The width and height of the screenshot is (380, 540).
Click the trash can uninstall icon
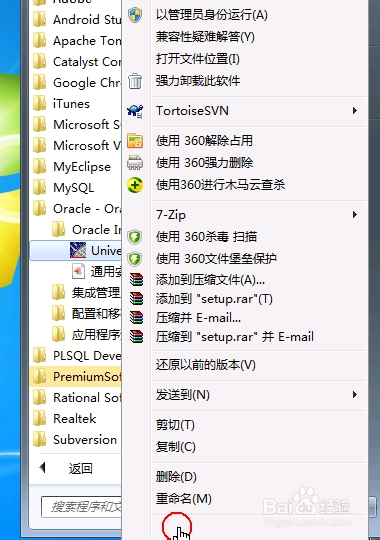[x=135, y=81]
